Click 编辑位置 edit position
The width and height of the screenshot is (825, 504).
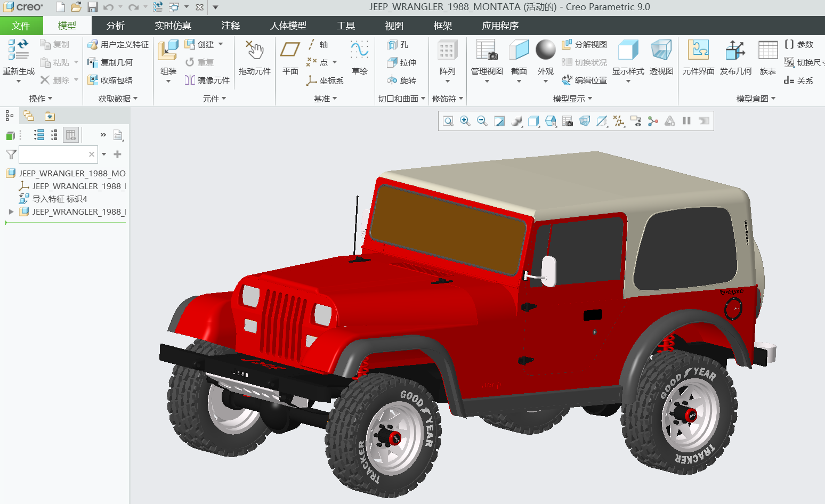tap(585, 80)
